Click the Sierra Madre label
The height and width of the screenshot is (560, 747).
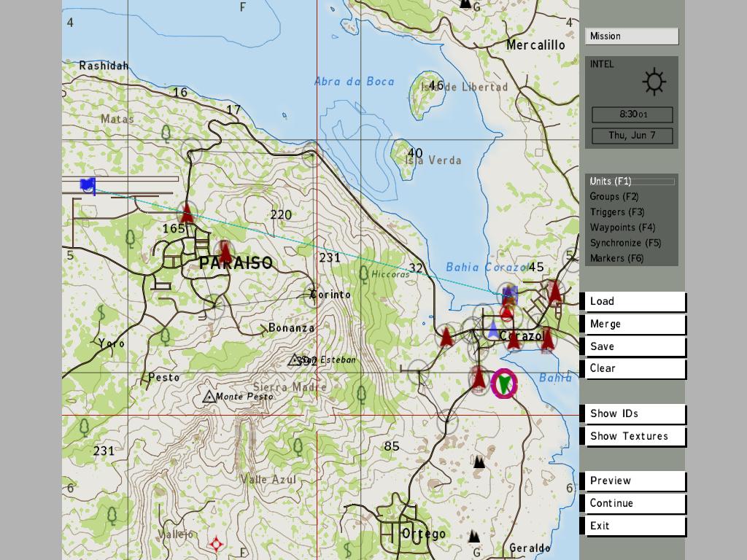pyautogui.click(x=290, y=387)
